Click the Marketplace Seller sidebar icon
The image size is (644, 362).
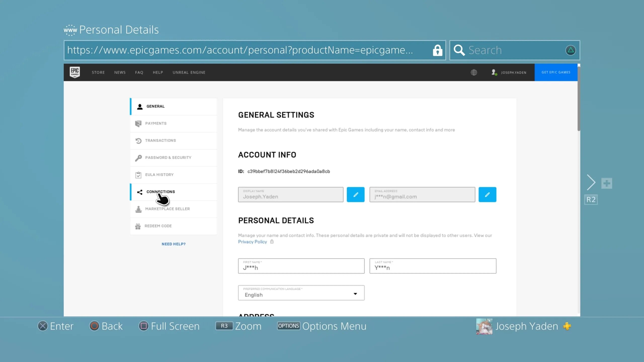[138, 209]
